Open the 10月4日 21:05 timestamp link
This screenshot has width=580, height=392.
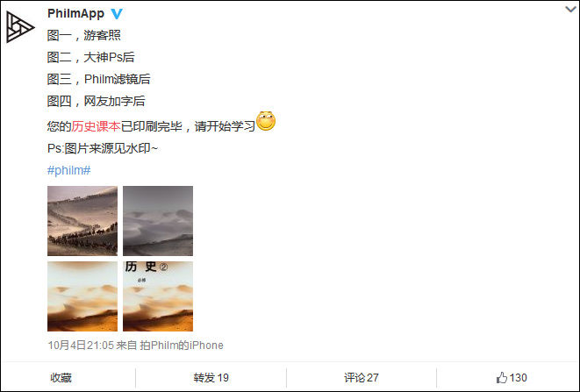pyautogui.click(x=81, y=345)
